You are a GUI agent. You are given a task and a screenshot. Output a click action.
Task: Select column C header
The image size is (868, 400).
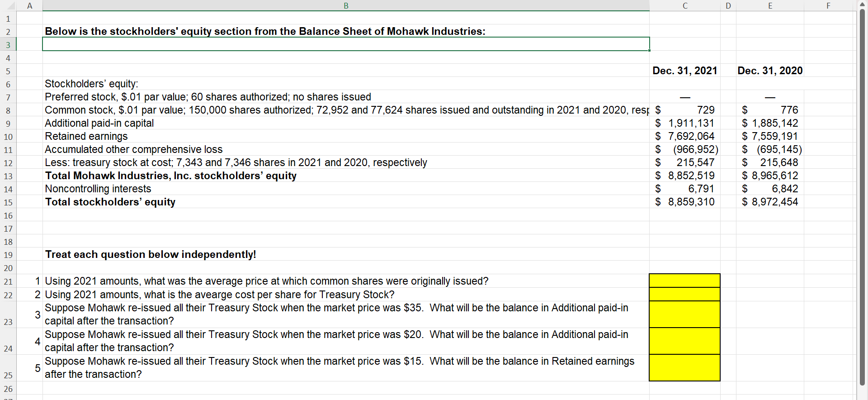[685, 5]
